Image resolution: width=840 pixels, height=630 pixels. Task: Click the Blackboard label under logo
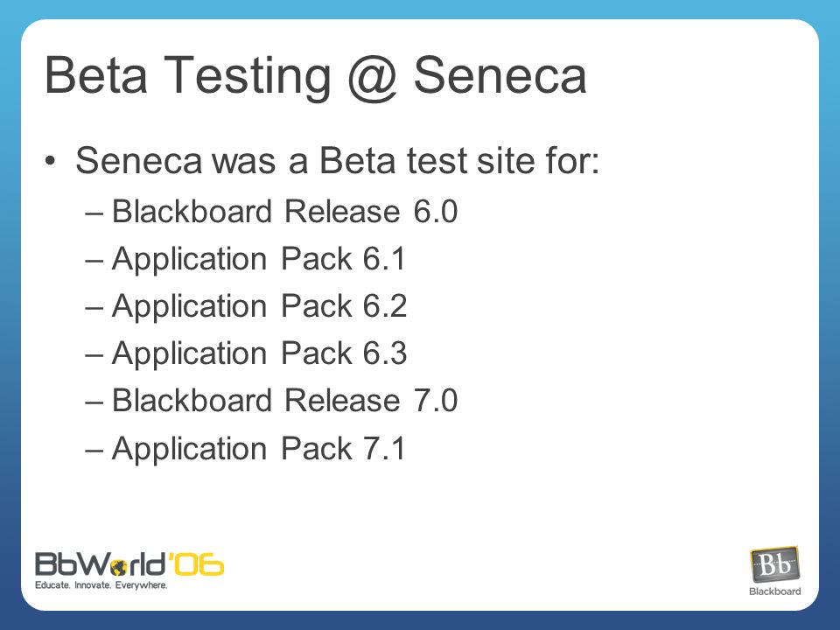pos(774,591)
